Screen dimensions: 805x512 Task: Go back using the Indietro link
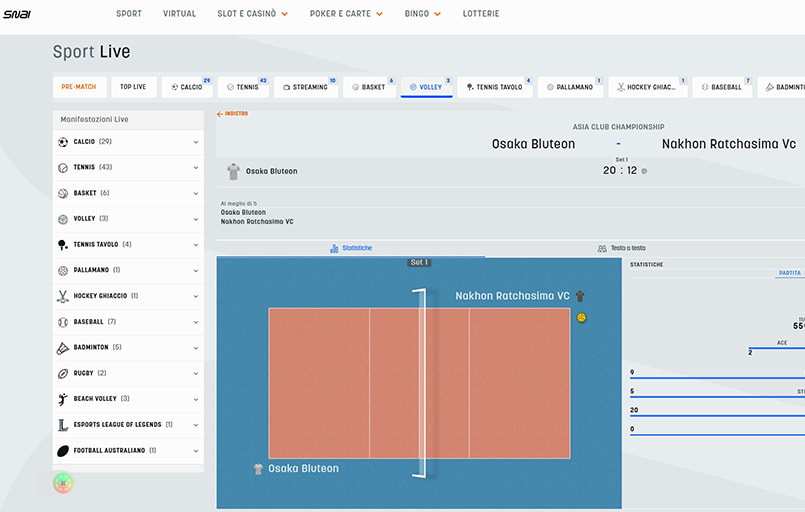tap(233, 114)
